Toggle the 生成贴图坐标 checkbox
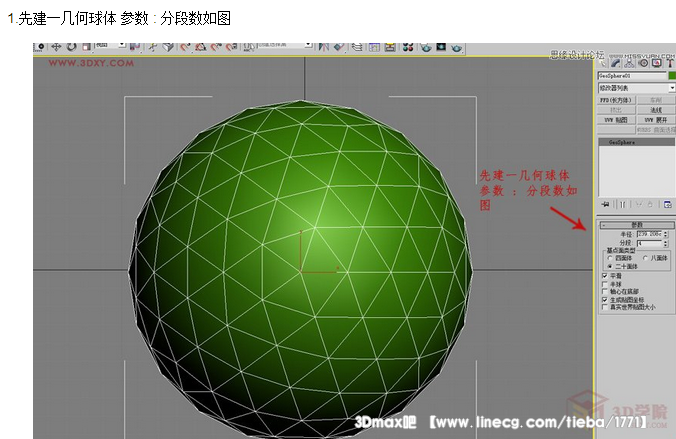The width and height of the screenshot is (676, 439). pyautogui.click(x=605, y=300)
